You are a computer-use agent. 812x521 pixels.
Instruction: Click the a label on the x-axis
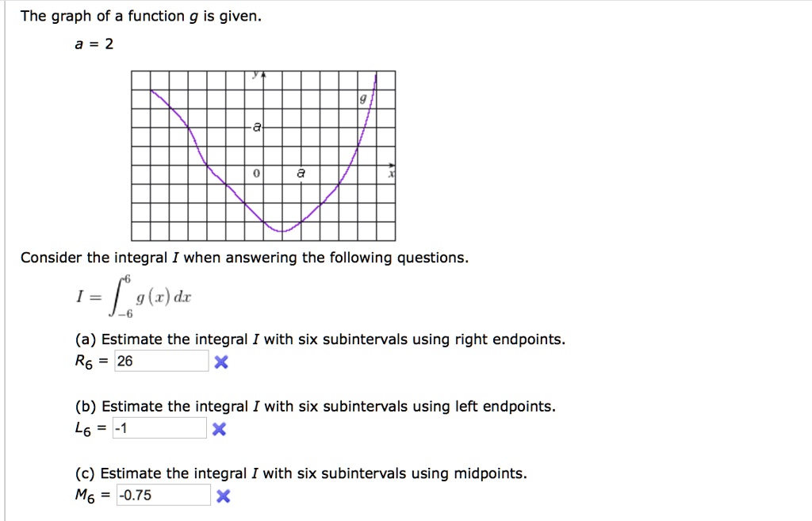click(x=299, y=171)
